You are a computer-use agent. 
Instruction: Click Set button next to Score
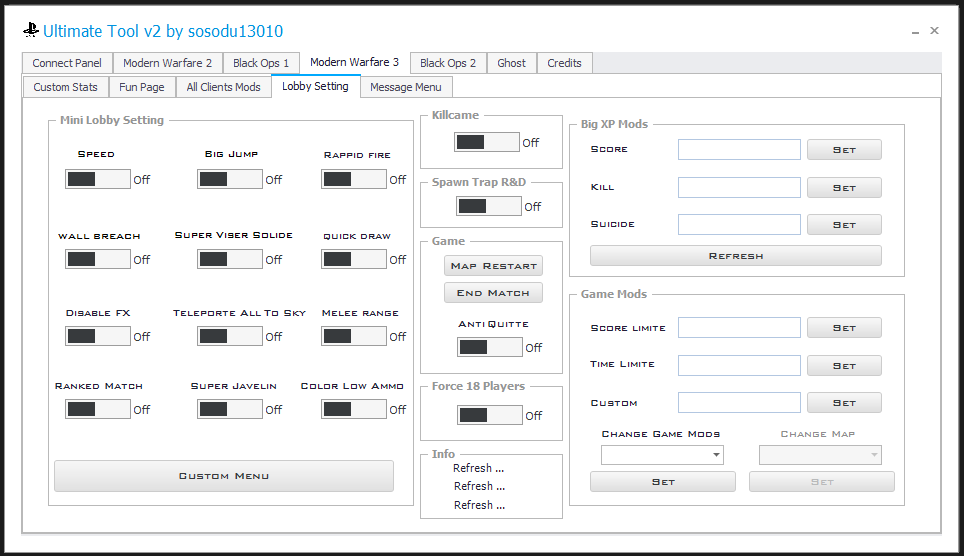tap(844, 149)
